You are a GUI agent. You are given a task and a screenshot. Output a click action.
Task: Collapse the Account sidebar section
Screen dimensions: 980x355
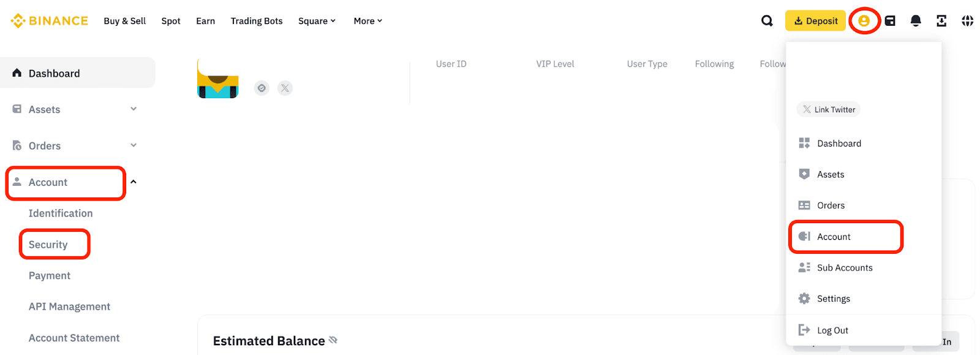coord(134,182)
